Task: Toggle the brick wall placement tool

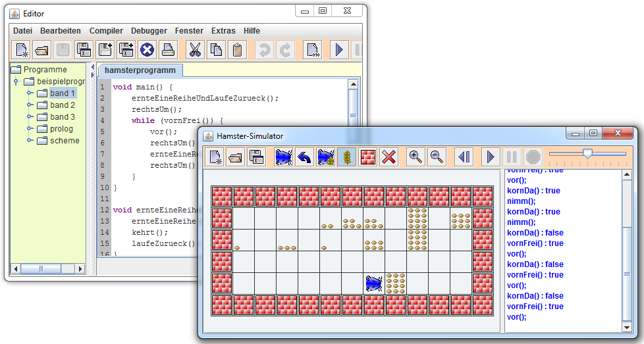Action: click(368, 157)
